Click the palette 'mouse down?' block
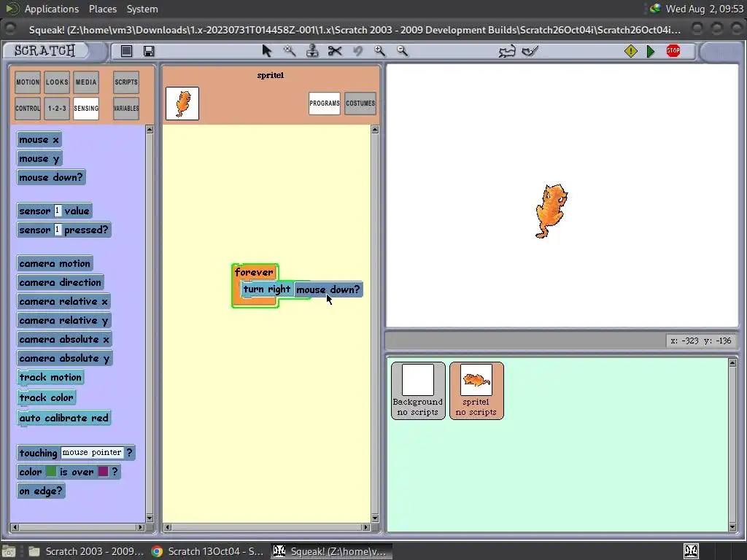Image resolution: width=747 pixels, height=560 pixels. [51, 178]
